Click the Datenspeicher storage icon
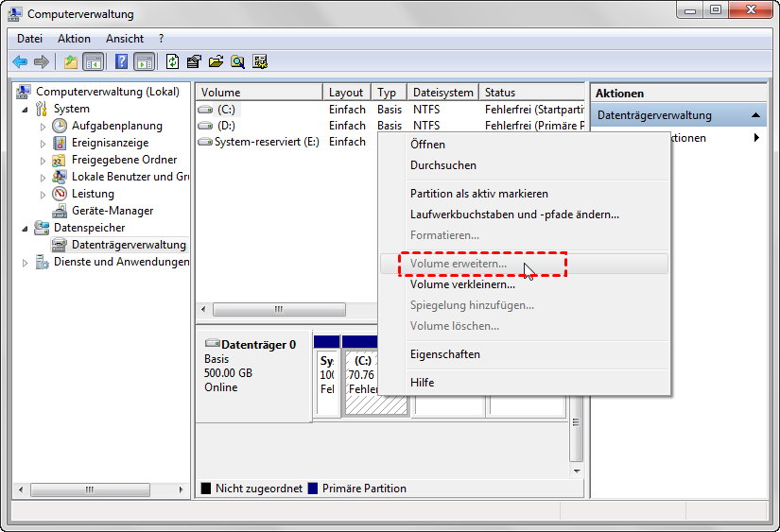 click(42, 228)
